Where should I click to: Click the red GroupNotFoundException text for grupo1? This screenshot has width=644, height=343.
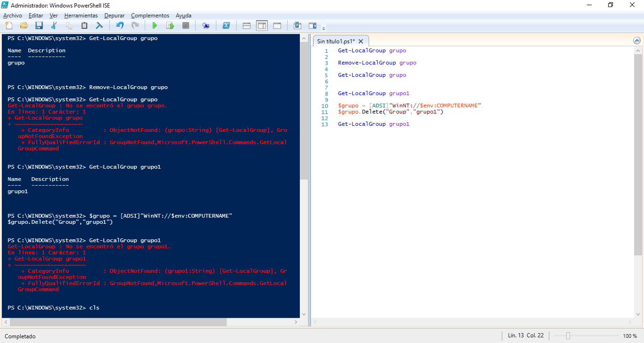(x=52, y=277)
